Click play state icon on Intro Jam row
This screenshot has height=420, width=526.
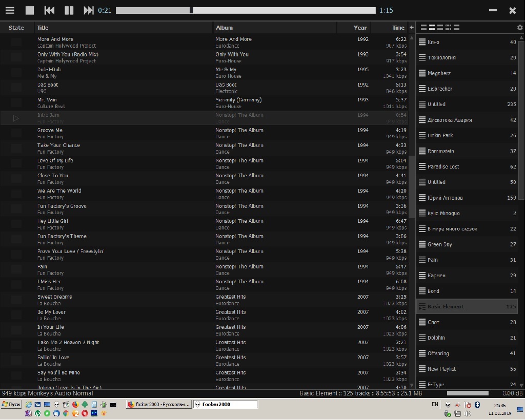[x=16, y=118]
